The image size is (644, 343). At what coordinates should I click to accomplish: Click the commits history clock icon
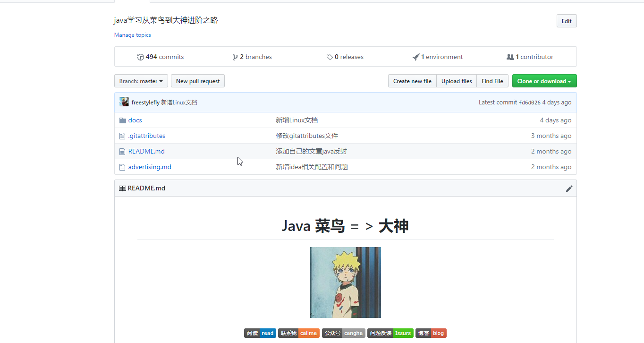point(141,57)
